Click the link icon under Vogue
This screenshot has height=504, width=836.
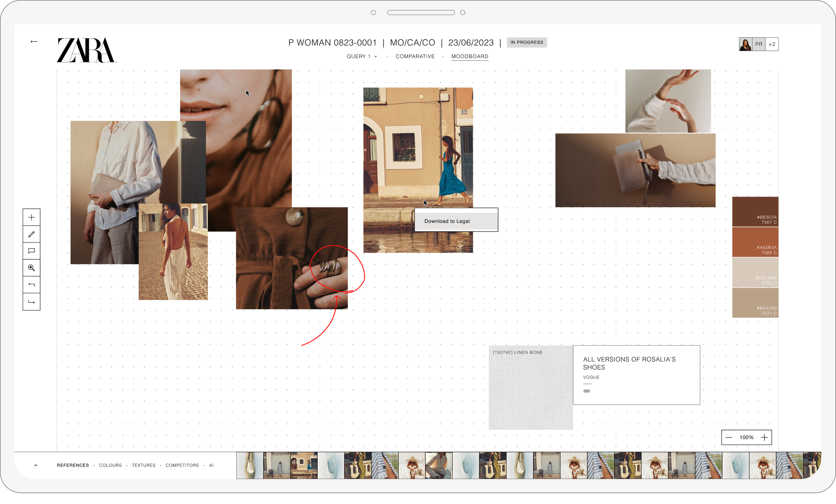coord(586,391)
